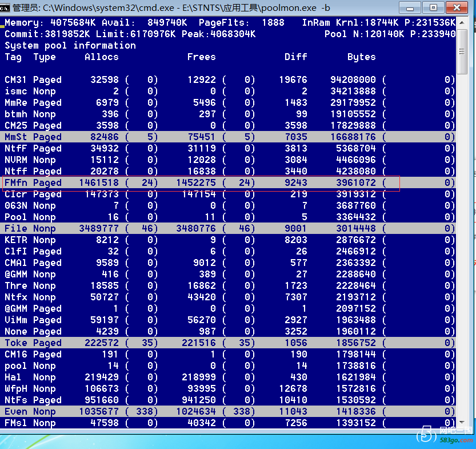Viewport: 476px width, 449px height.
Task: Click the Even tag entry
Action: (x=16, y=412)
